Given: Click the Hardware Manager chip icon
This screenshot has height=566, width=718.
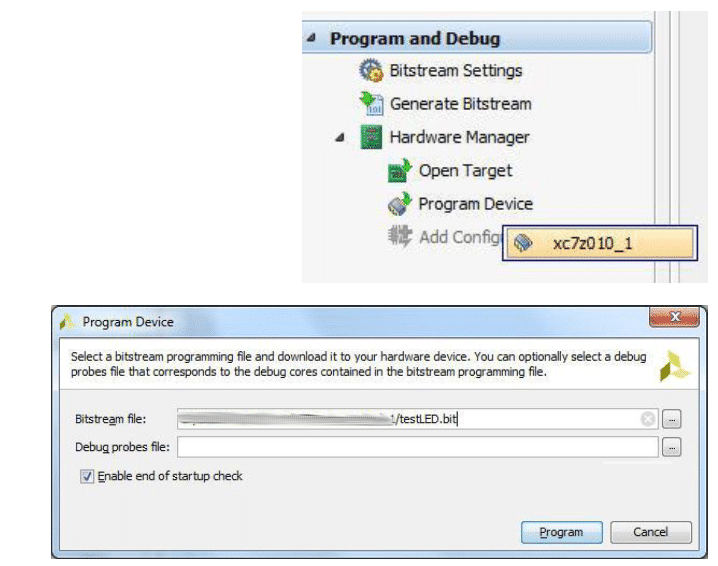Looking at the screenshot, I should tap(371, 138).
